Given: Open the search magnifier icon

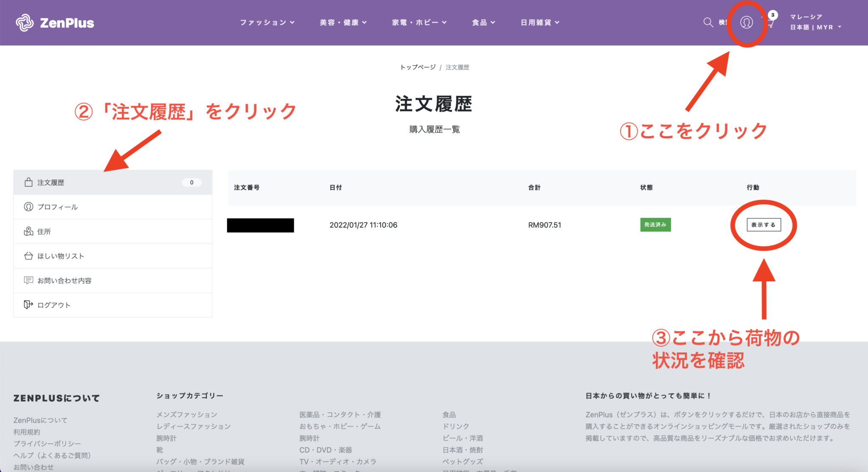Looking at the screenshot, I should (707, 22).
